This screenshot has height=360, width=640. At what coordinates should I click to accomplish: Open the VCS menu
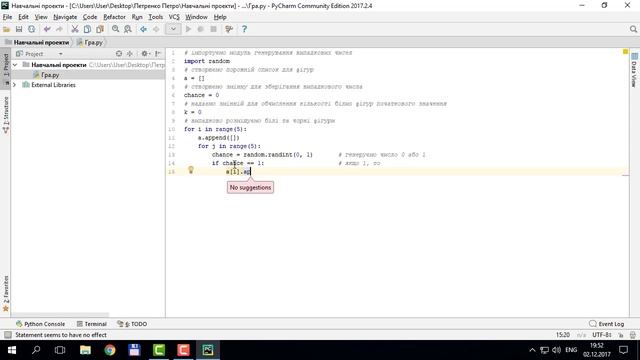(174, 17)
